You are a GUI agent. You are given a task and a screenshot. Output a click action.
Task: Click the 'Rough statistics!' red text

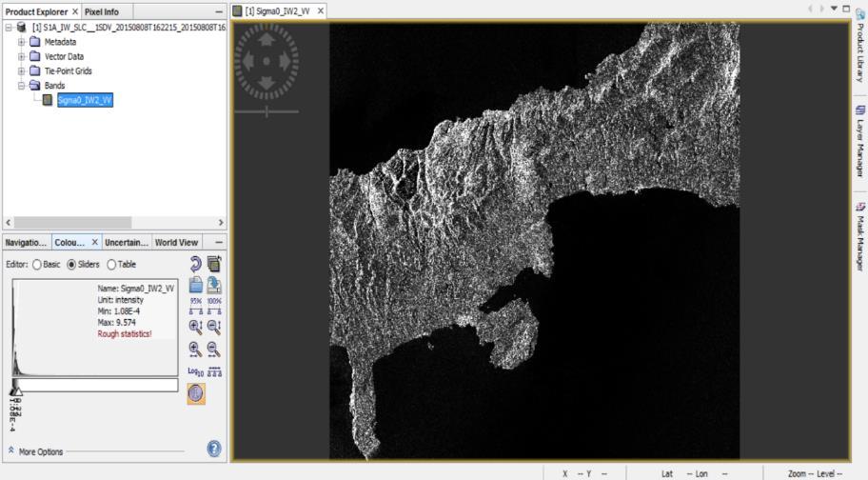point(125,334)
